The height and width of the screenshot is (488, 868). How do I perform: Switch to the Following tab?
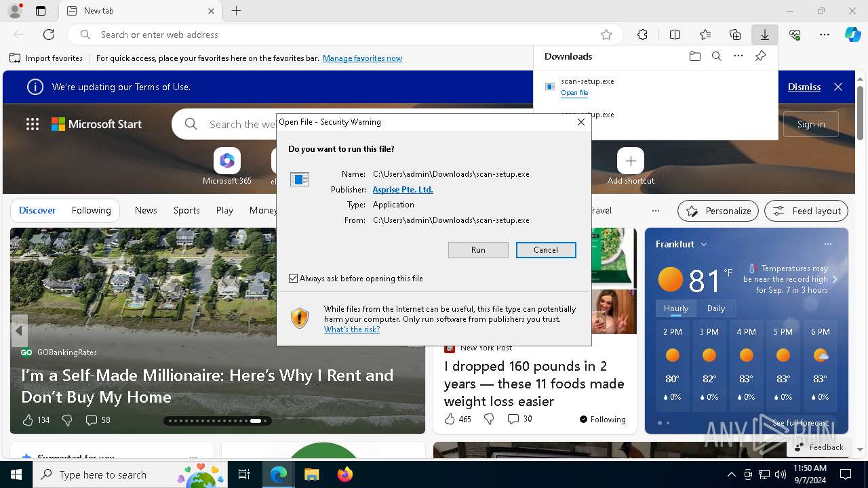click(91, 211)
